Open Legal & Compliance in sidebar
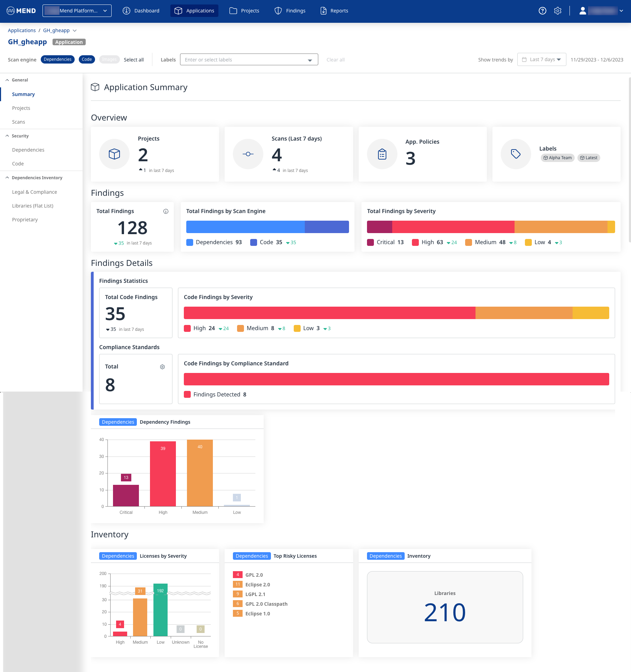 (x=35, y=192)
